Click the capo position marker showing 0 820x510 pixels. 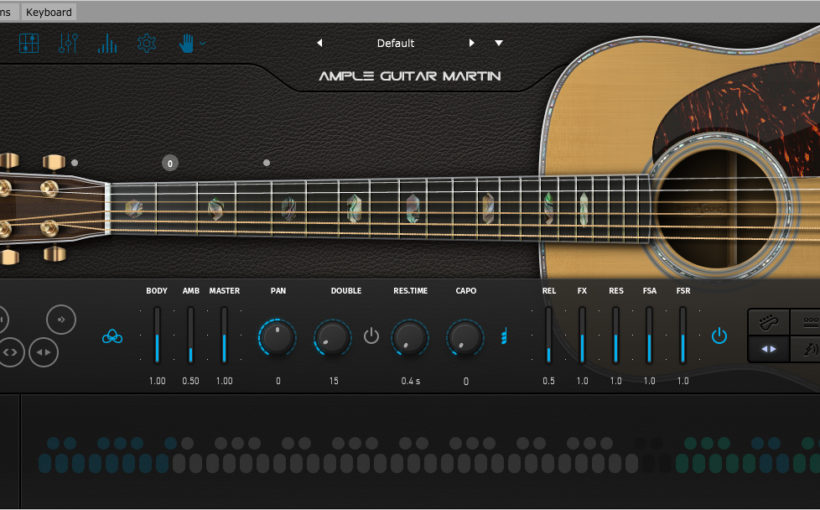(x=169, y=163)
